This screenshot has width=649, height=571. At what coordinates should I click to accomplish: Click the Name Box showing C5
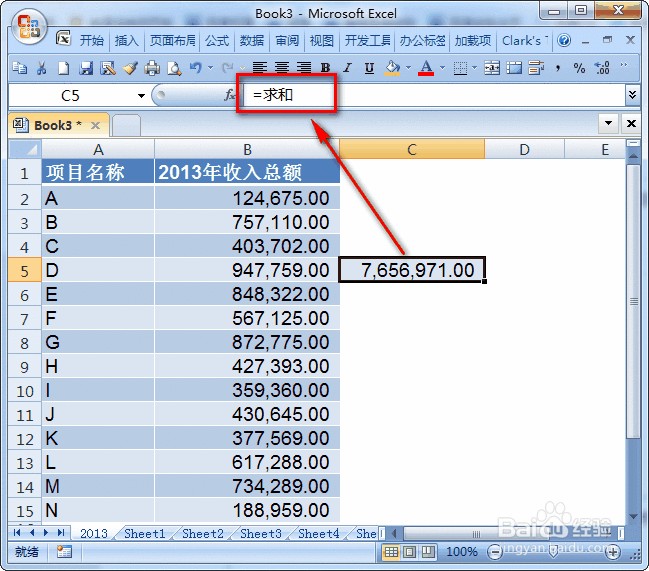point(70,96)
